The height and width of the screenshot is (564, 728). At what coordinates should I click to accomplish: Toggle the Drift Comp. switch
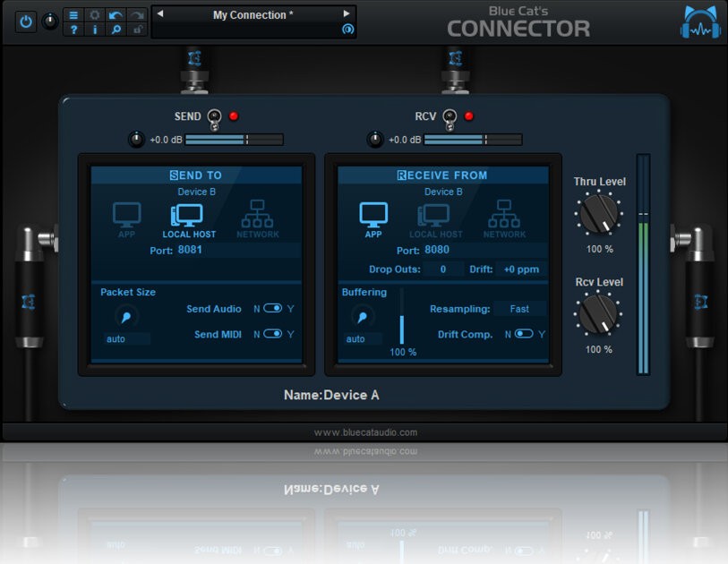pyautogui.click(x=524, y=334)
